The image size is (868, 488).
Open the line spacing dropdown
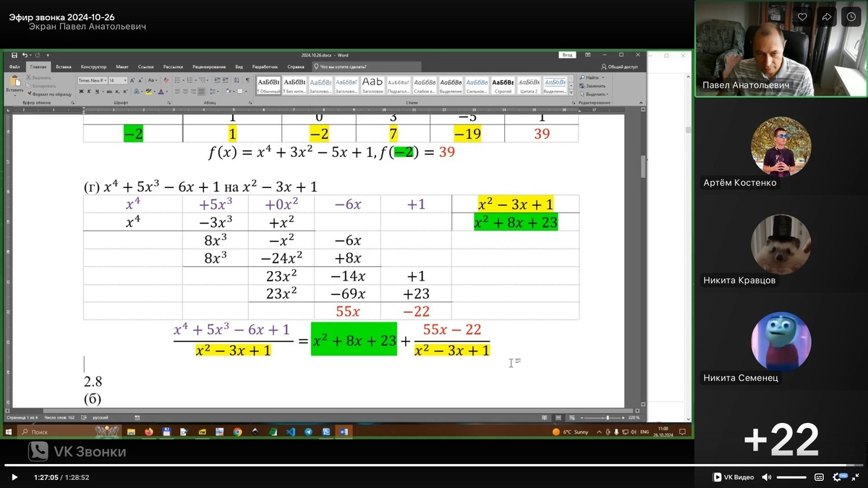tap(214, 92)
